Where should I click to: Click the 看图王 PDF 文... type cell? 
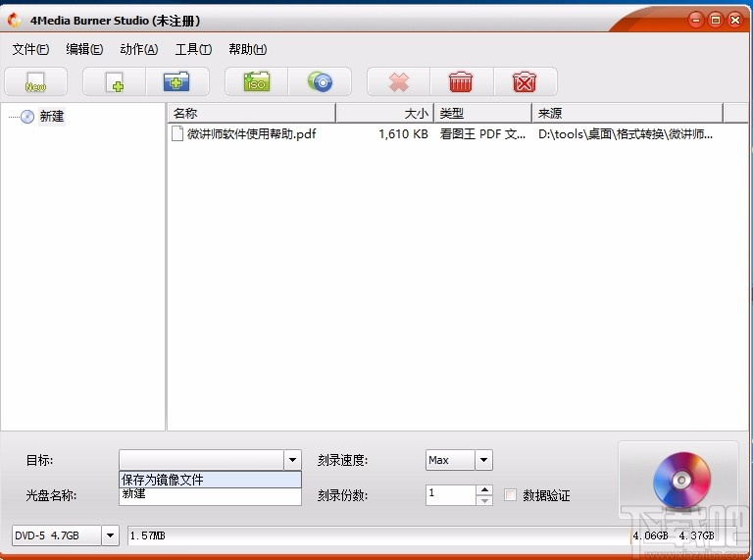482,133
